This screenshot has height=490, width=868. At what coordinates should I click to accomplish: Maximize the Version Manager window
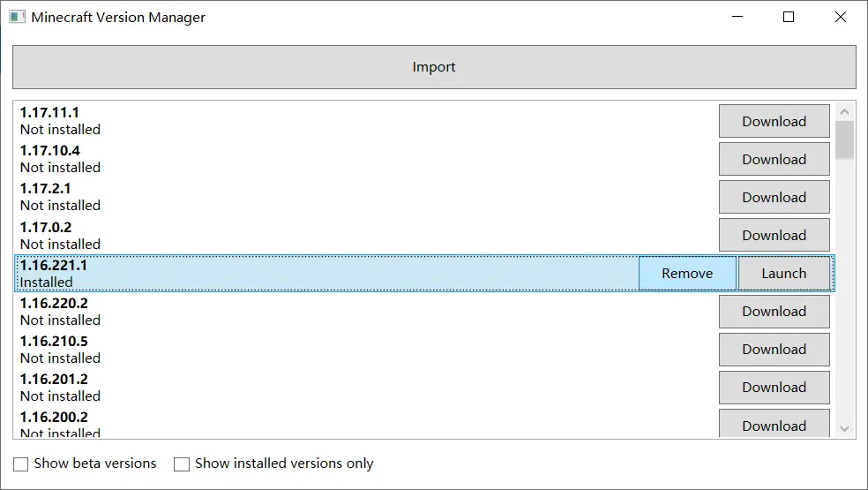coord(789,17)
